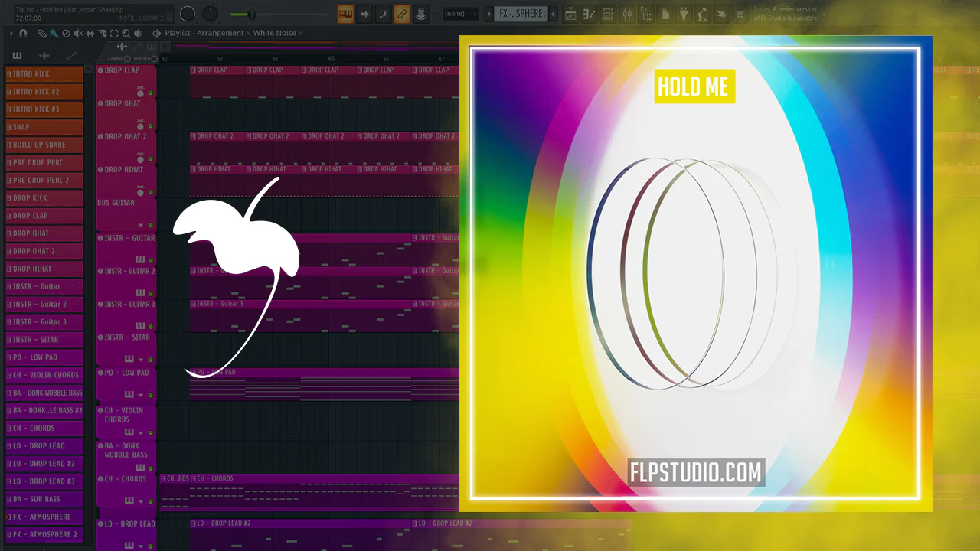The height and width of the screenshot is (551, 980).
Task: Select the paint brush tool in playlist
Action: click(x=53, y=34)
